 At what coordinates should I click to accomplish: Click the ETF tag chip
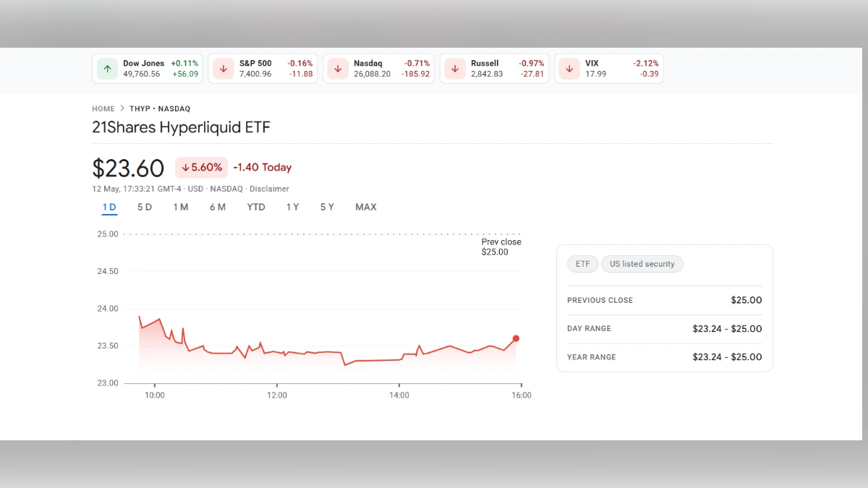pos(583,264)
